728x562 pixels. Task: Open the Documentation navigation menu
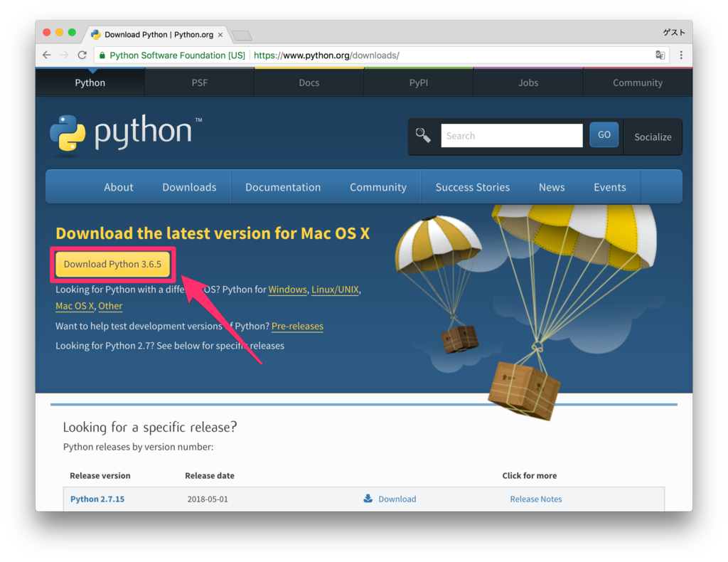tap(283, 187)
